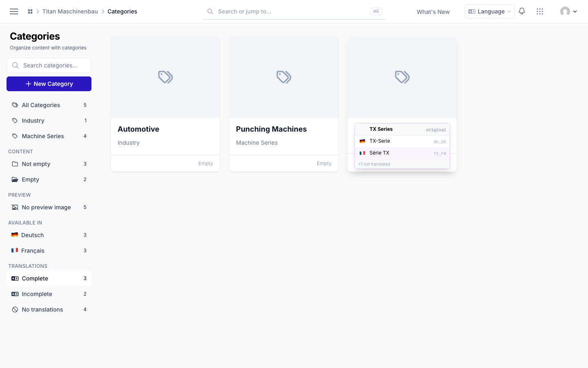Filter by Machine Series
588x368 pixels.
click(x=49, y=136)
